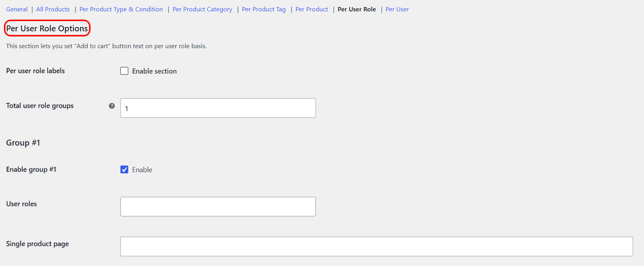
Task: Click the Per User Role Options heading
Action: click(47, 29)
